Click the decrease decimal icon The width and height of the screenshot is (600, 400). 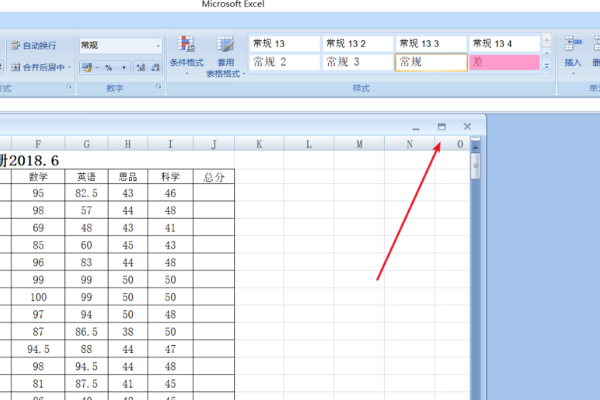click(155, 68)
